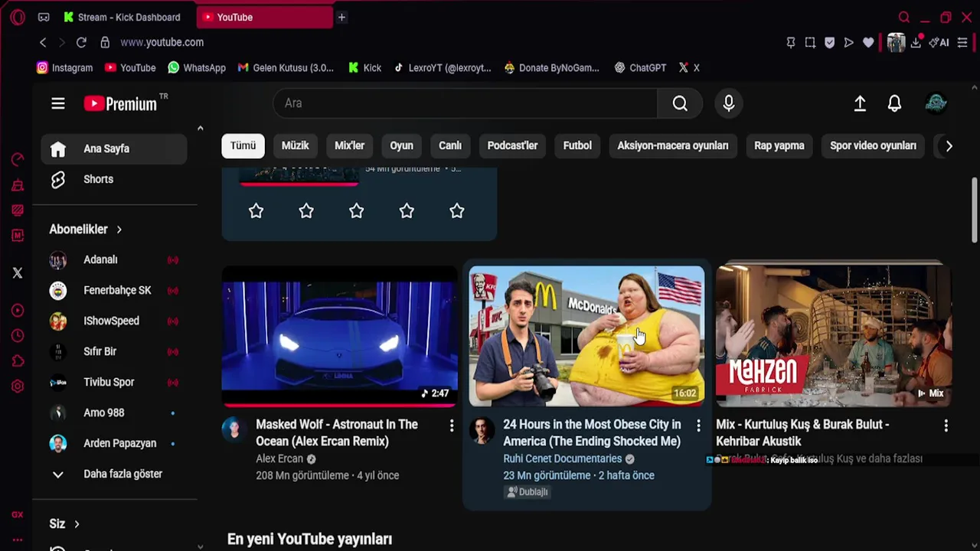Viewport: 980px width, 551px height.
Task: Expand Daha fazla göster subscriptions
Action: tap(115, 474)
